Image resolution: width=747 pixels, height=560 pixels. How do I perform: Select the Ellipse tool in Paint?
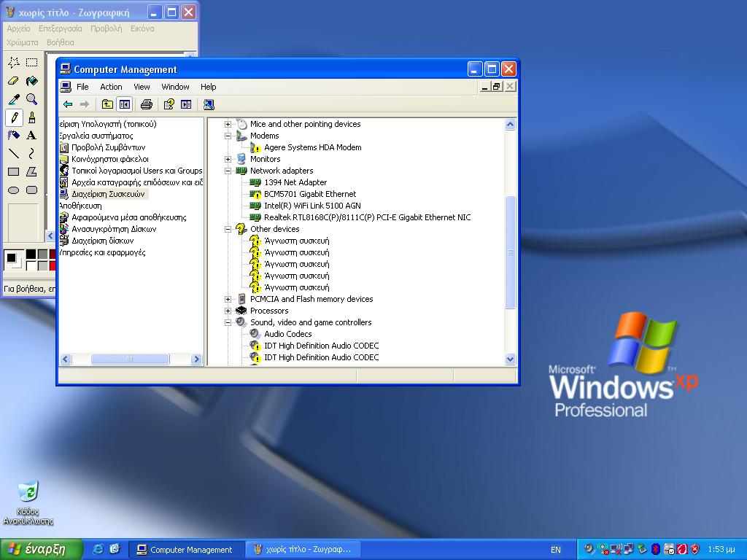click(14, 190)
